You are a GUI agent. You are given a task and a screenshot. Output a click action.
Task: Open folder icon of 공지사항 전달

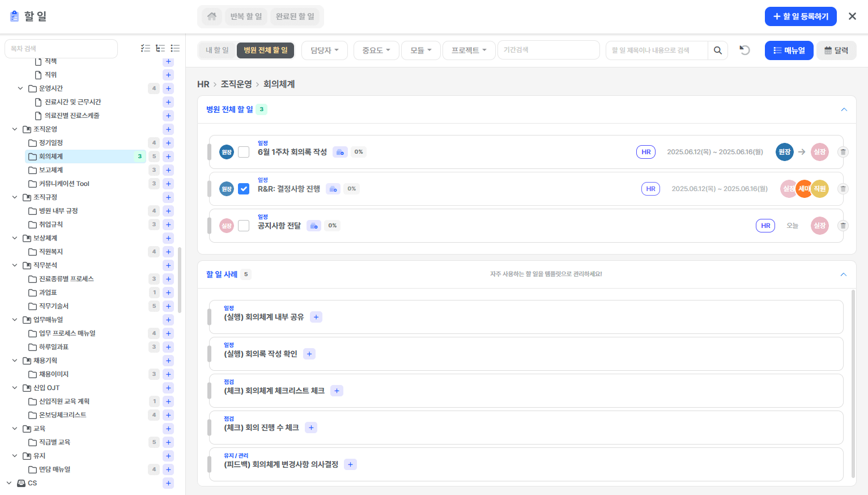(x=314, y=226)
